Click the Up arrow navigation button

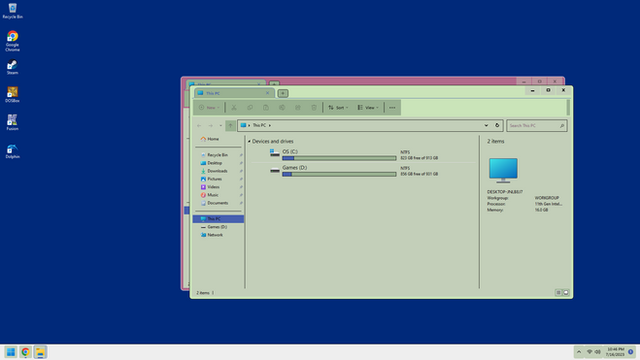(230, 125)
